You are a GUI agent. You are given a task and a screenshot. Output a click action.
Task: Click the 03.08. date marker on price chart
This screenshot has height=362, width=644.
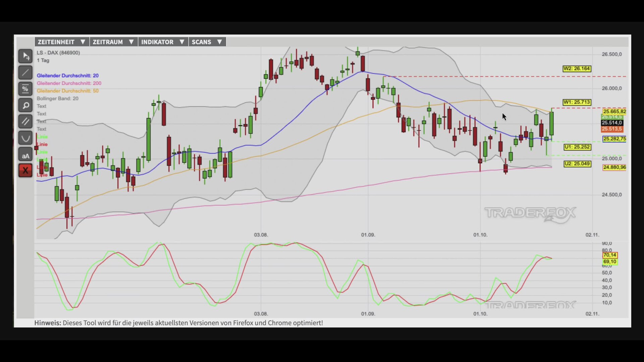point(261,235)
